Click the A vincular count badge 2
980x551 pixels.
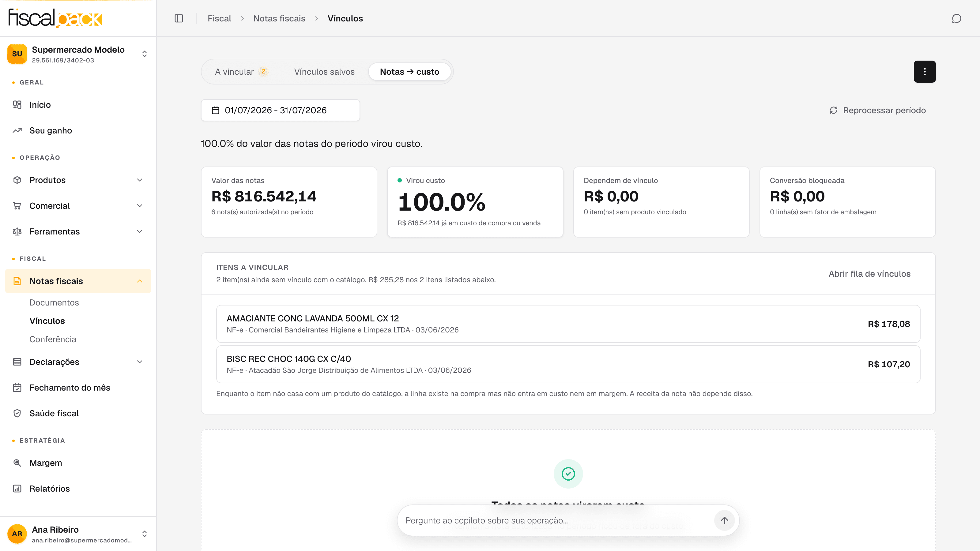[263, 72]
